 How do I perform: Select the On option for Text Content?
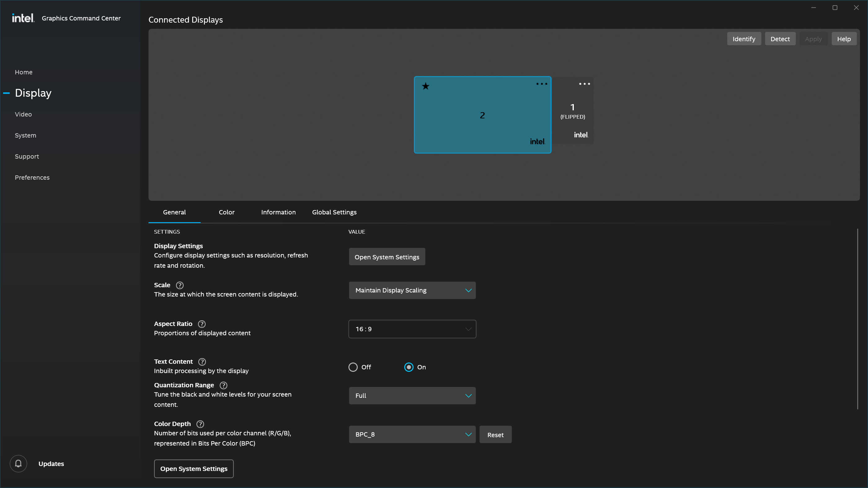tap(408, 367)
